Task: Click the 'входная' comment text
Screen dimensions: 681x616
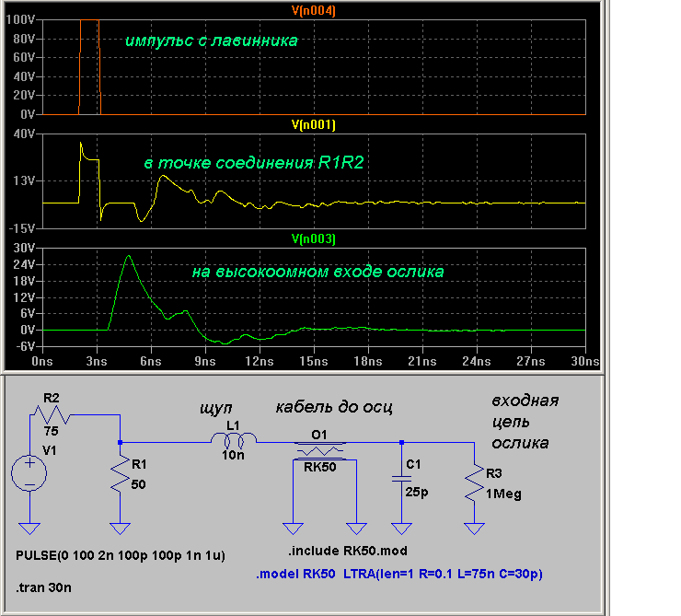Action: [x=525, y=401]
